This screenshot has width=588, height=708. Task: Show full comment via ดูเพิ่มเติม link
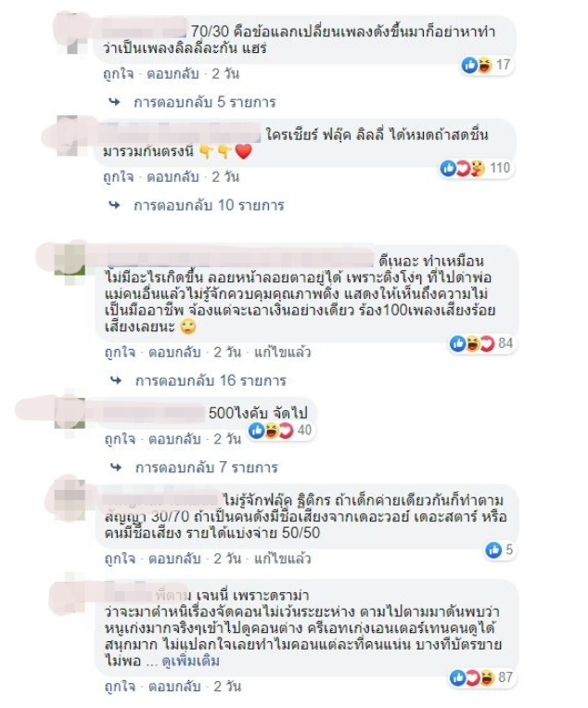(x=190, y=662)
